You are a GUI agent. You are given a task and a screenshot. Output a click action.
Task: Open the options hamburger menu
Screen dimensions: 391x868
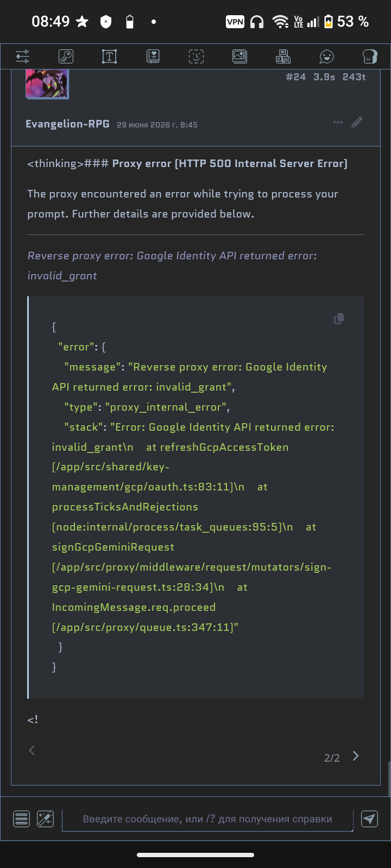pyautogui.click(x=22, y=819)
